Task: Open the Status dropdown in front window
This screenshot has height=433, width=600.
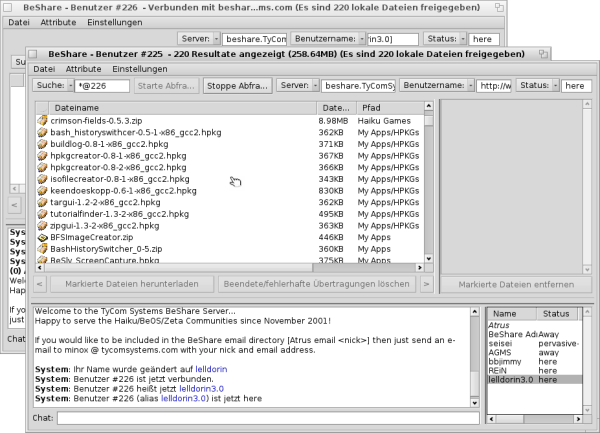Action: tap(540, 86)
